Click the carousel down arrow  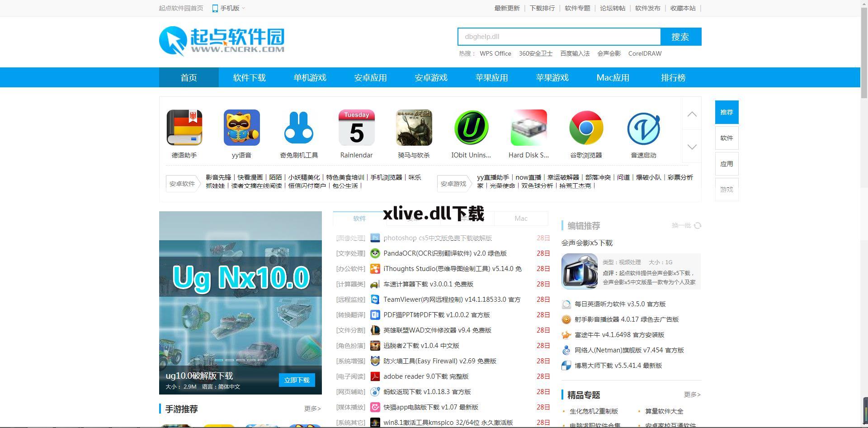click(x=692, y=147)
